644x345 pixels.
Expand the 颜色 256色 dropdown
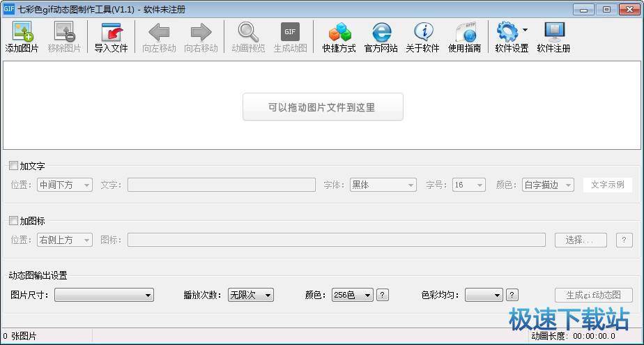click(x=352, y=296)
